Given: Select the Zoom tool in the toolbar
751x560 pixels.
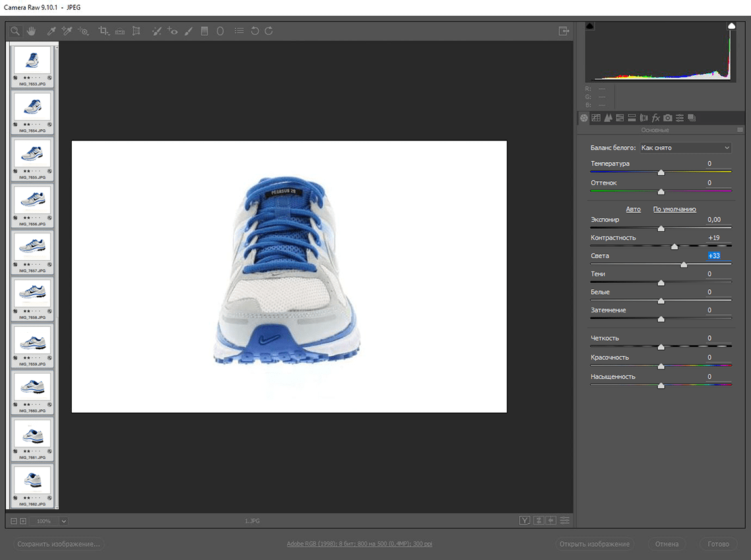Looking at the screenshot, I should pyautogui.click(x=14, y=31).
